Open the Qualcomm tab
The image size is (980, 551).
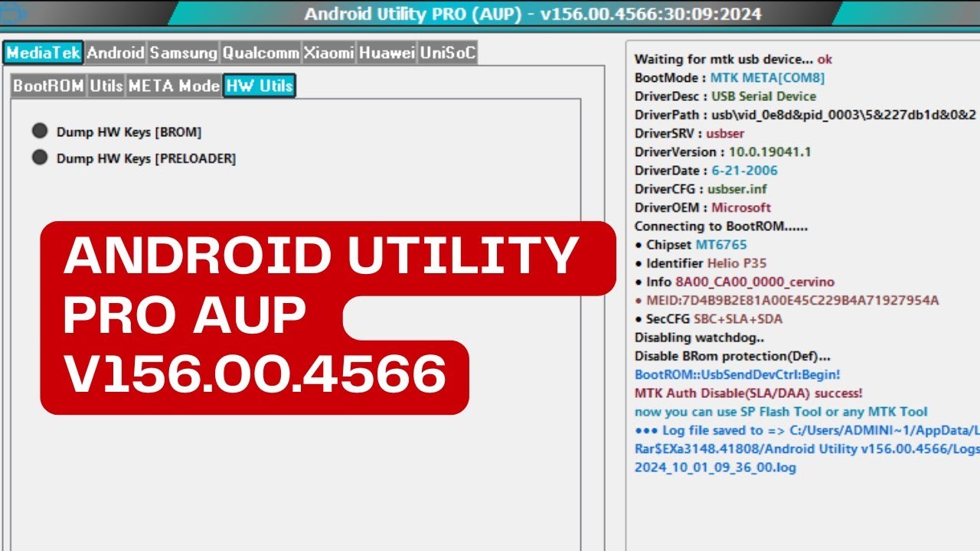coord(260,53)
